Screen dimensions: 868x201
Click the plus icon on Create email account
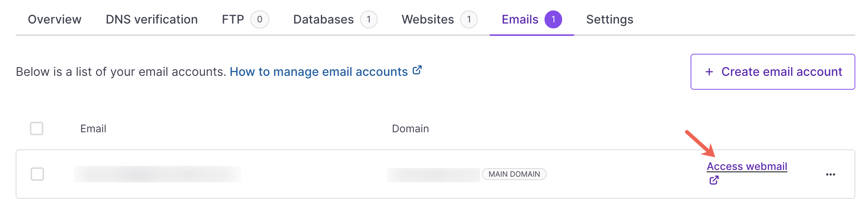[x=709, y=72]
